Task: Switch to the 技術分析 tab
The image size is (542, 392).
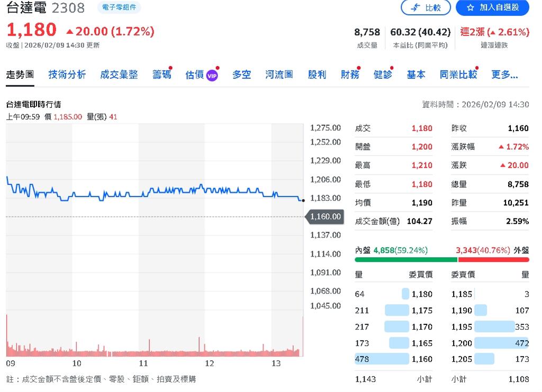Action: [x=67, y=75]
